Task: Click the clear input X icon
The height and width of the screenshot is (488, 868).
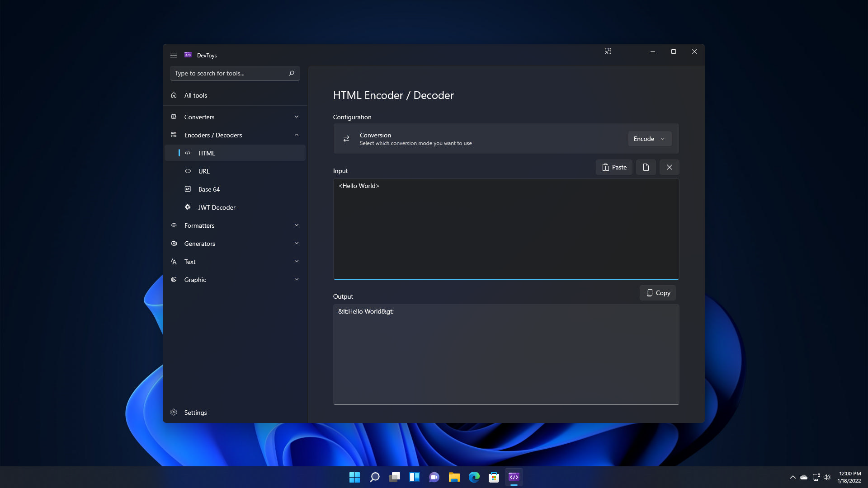Action: click(670, 167)
